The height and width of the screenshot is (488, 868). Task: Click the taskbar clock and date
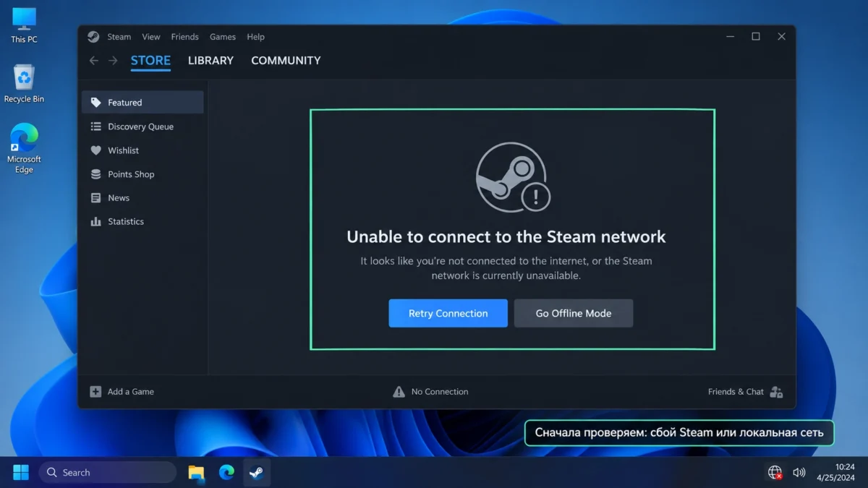835,473
